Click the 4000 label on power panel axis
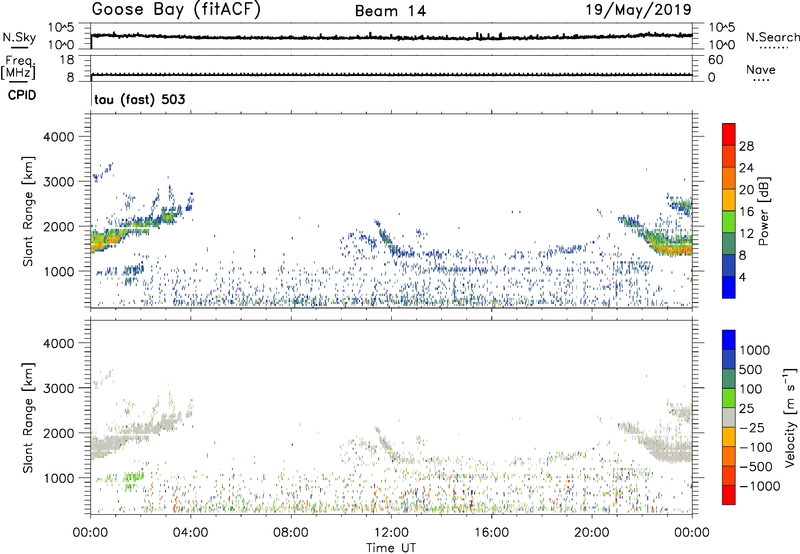 pos(59,137)
